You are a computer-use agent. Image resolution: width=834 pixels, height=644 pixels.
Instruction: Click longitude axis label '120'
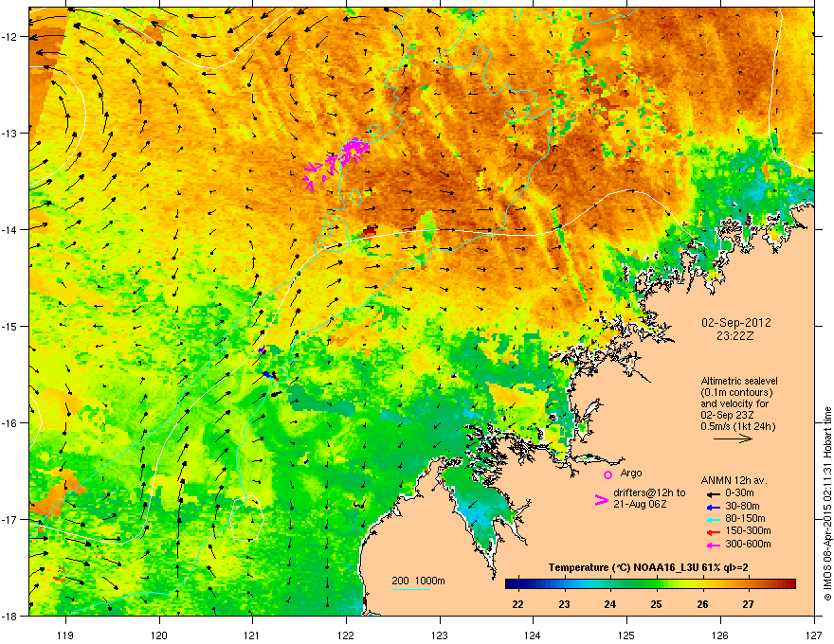coord(159,635)
